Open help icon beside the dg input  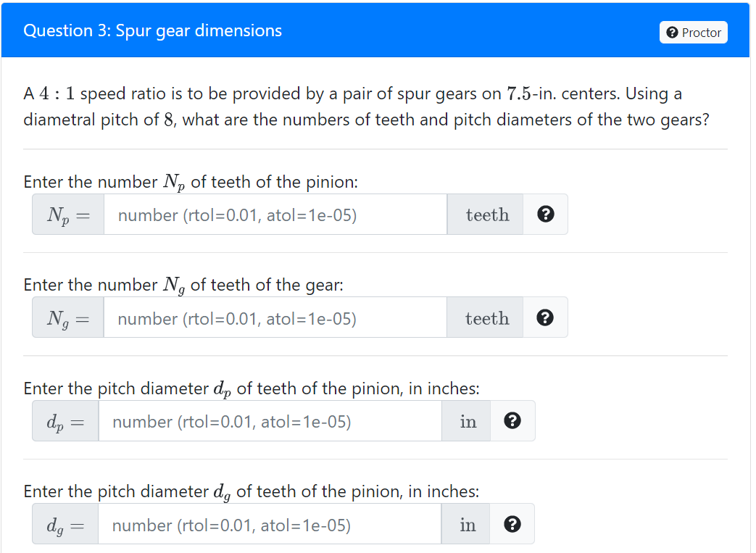[512, 524]
